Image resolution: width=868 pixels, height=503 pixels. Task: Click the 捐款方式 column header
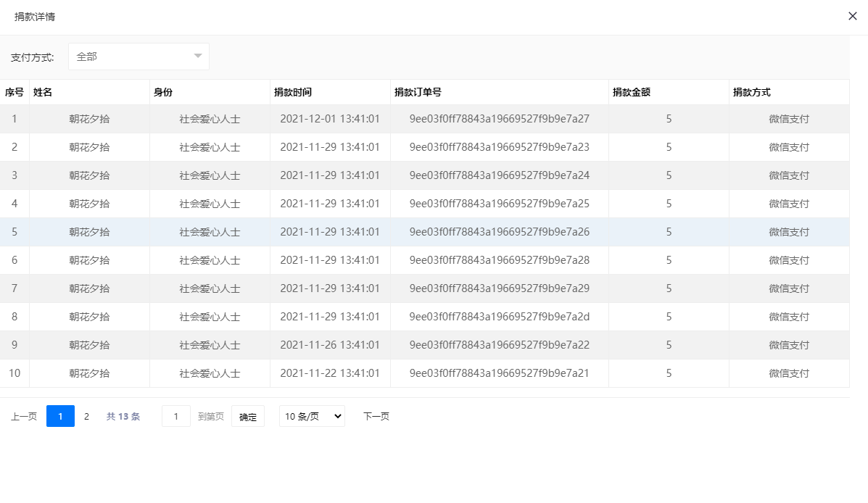(x=753, y=92)
